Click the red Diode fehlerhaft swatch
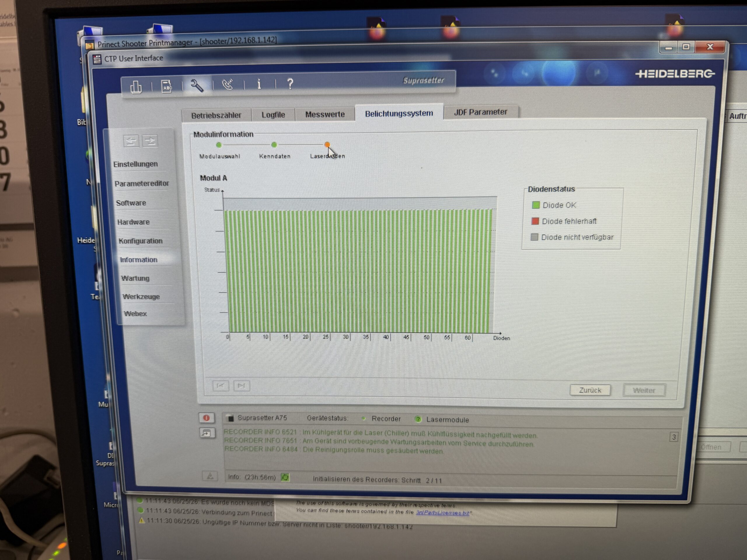The width and height of the screenshot is (747, 560). point(535,221)
